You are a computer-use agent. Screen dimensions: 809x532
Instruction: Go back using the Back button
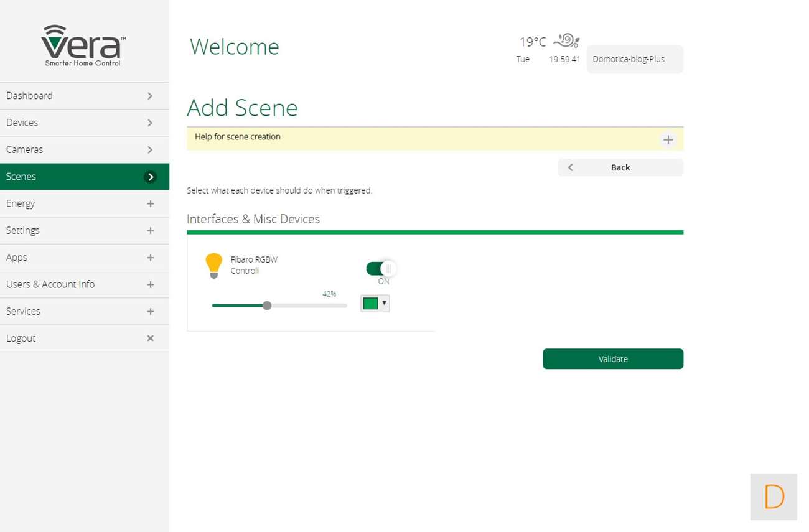pyautogui.click(x=620, y=167)
